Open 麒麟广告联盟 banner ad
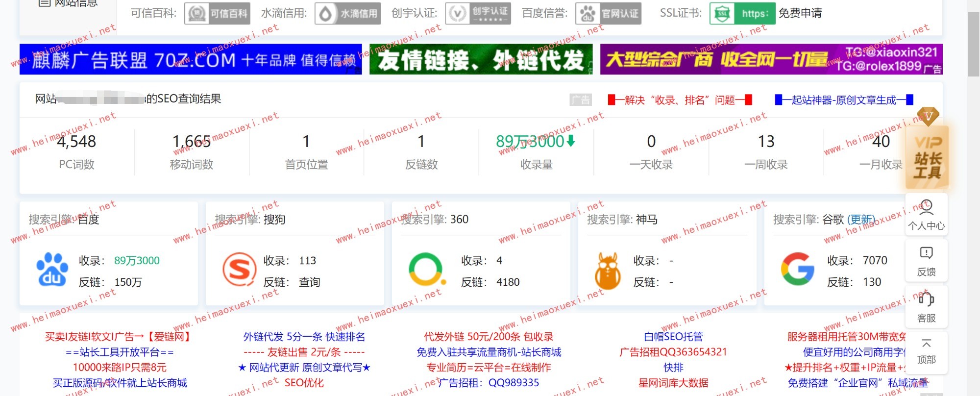Image resolution: width=980 pixels, height=396 pixels. [191, 59]
